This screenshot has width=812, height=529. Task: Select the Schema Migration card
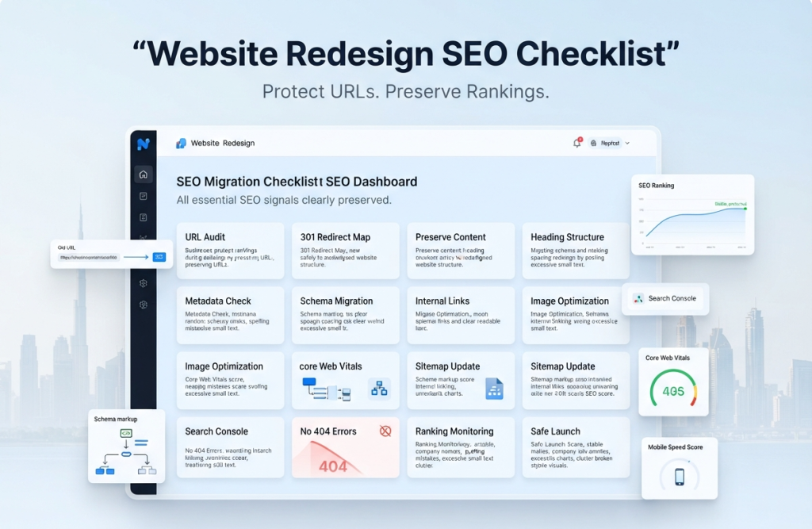pyautogui.click(x=346, y=316)
